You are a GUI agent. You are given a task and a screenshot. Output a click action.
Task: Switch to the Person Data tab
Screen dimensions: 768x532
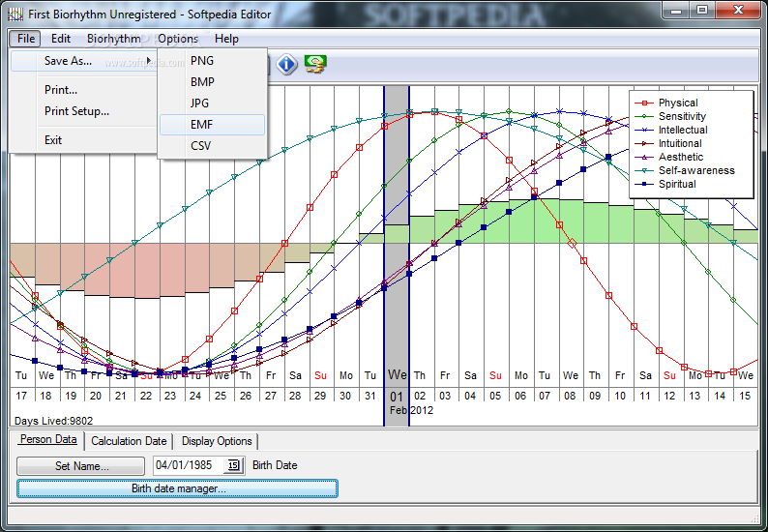point(48,439)
